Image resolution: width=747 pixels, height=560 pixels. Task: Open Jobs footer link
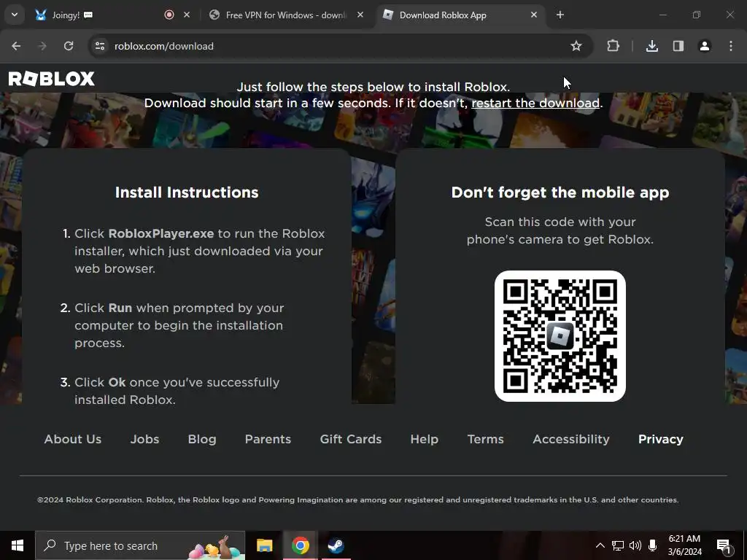(145, 439)
